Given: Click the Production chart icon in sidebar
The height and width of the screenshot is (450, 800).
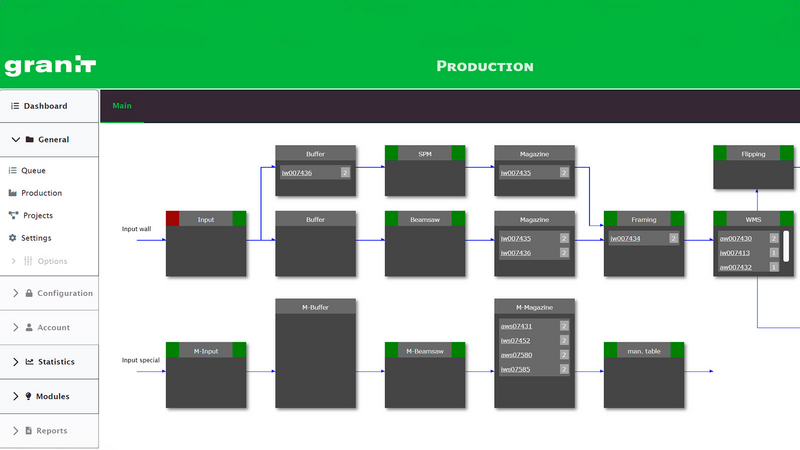Looking at the screenshot, I should 13,193.
